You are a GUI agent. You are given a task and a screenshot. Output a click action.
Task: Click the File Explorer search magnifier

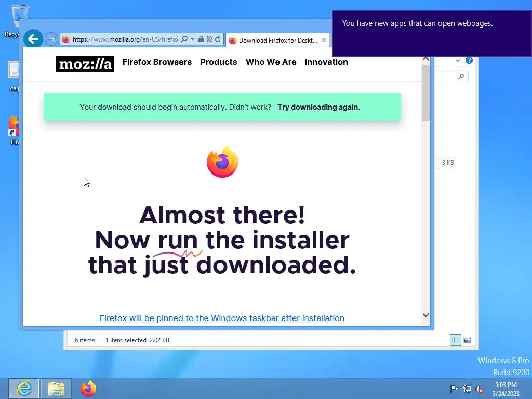(x=461, y=77)
